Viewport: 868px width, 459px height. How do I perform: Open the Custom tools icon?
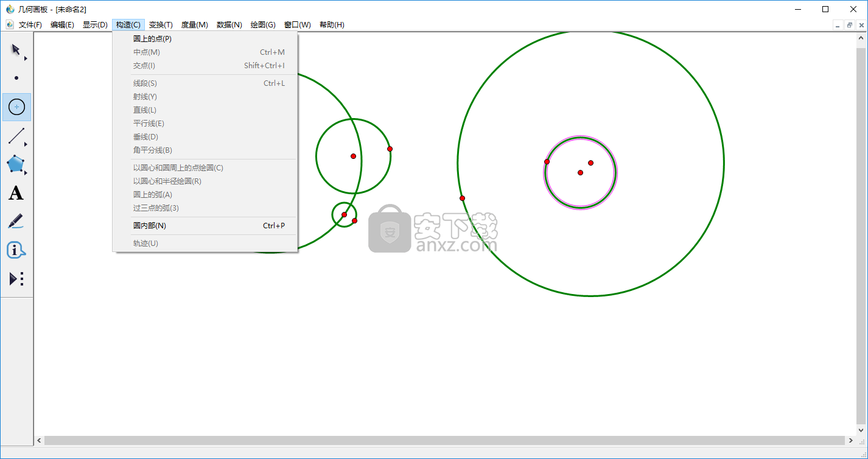(x=16, y=279)
